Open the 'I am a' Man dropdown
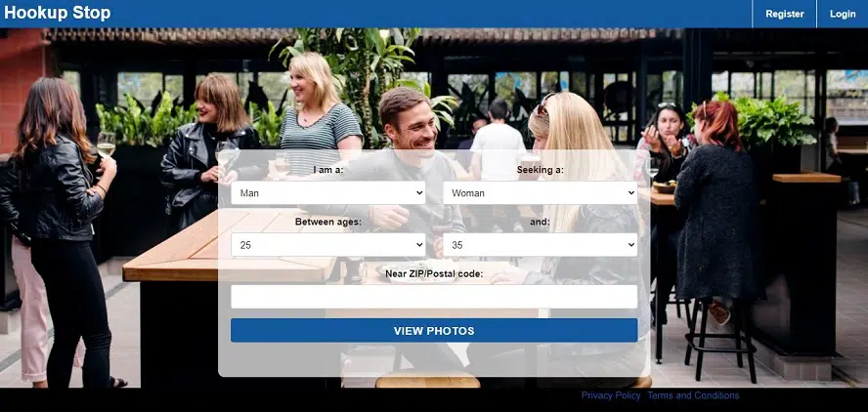Image resolution: width=868 pixels, height=412 pixels. tap(327, 193)
